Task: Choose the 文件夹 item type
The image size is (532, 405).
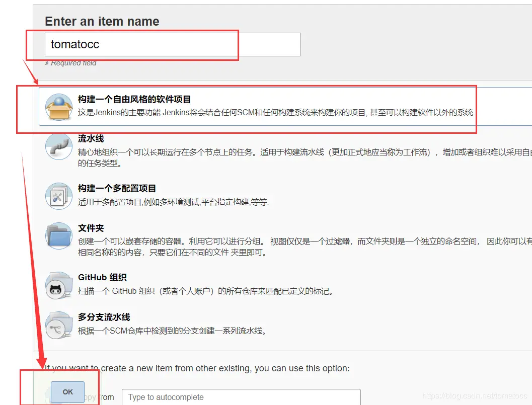Action: [91, 227]
